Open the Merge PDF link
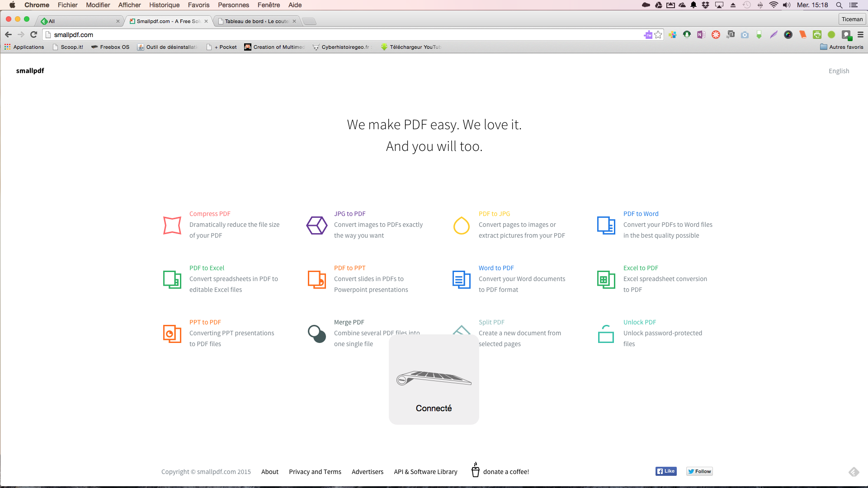 point(349,322)
